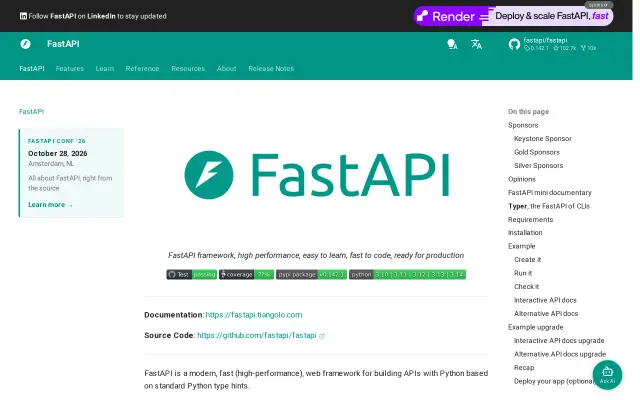The height and width of the screenshot is (400, 640).
Task: Jump to Alternative API docs section
Action: (546, 313)
